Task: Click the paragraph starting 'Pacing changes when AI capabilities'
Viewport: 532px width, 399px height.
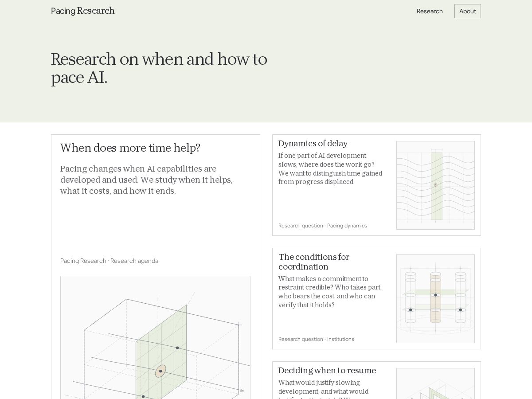Action: (x=146, y=180)
